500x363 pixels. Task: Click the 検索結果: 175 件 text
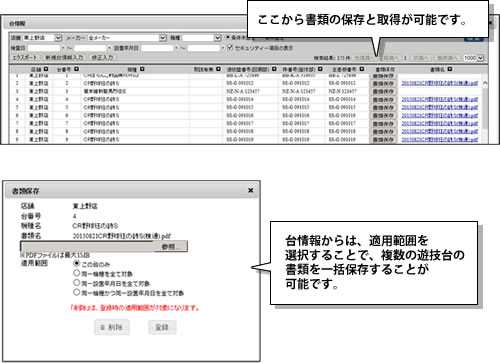pyautogui.click(x=331, y=58)
